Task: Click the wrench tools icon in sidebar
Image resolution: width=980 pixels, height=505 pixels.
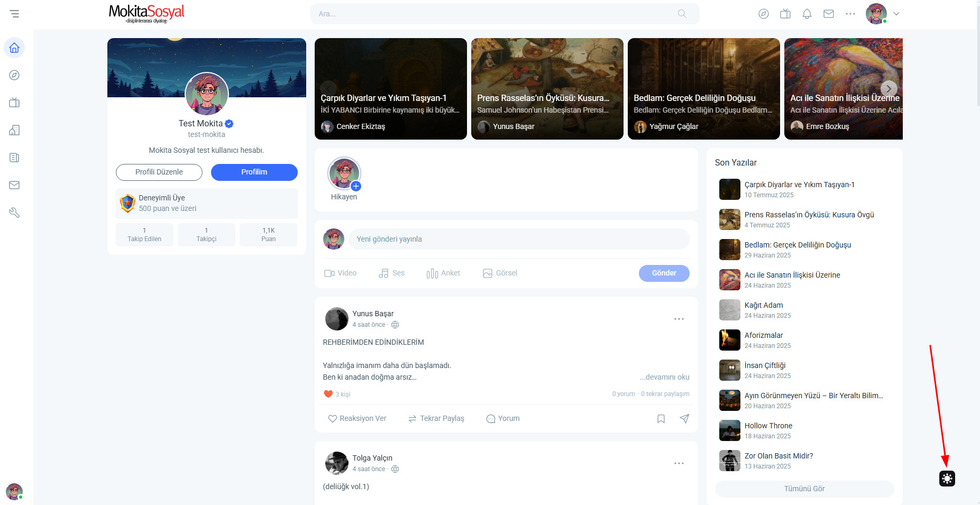Action: 14,213
